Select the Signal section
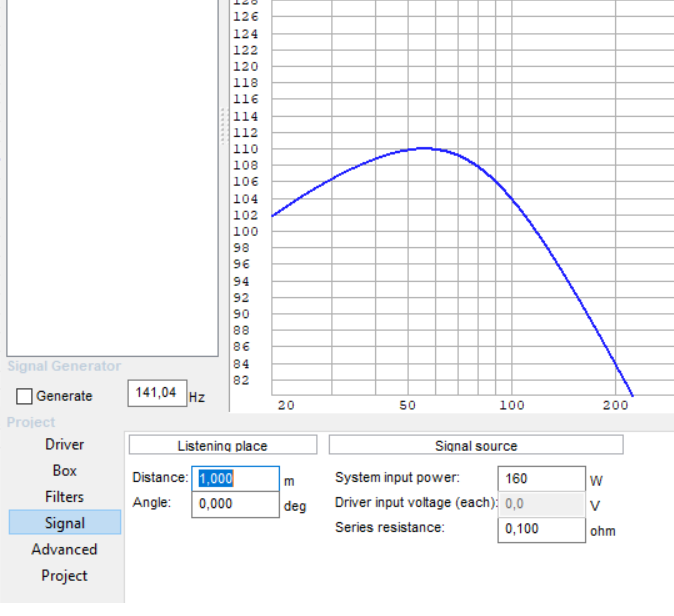The width and height of the screenshot is (674, 616). (x=64, y=523)
